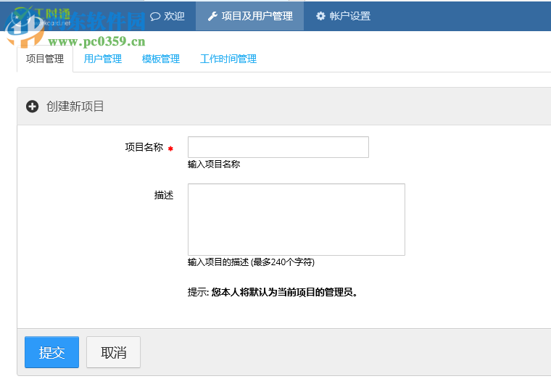This screenshot has height=392, width=551.
Task: Click the wrench icon in 项目及用户管理
Action: click(x=212, y=16)
